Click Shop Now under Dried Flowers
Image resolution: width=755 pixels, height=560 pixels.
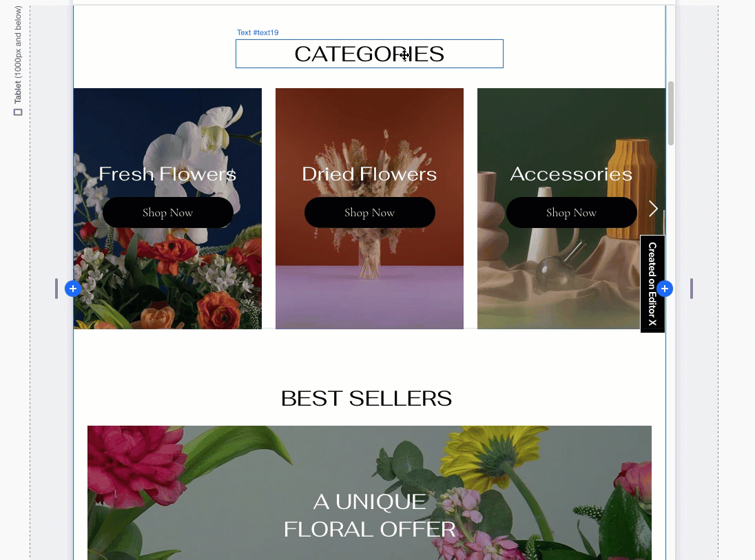(x=369, y=212)
